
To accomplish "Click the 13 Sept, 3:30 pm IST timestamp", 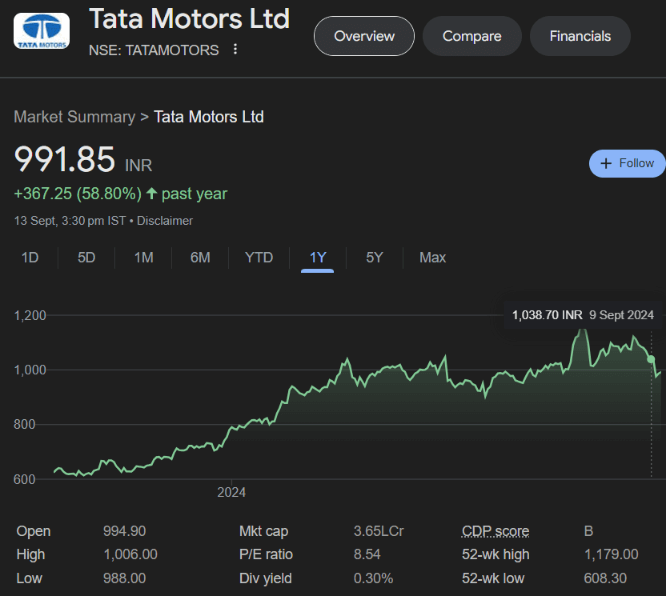I will 70,221.
